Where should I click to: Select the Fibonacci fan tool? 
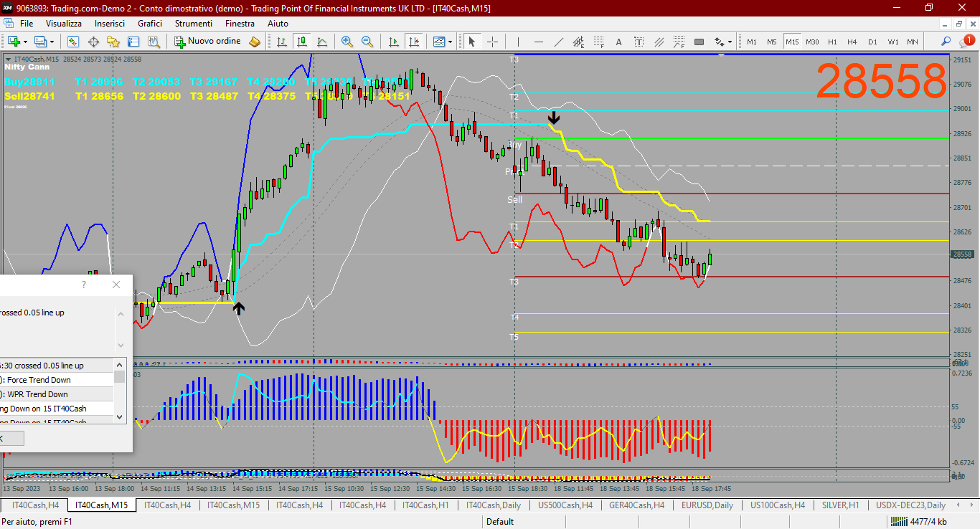tap(679, 42)
